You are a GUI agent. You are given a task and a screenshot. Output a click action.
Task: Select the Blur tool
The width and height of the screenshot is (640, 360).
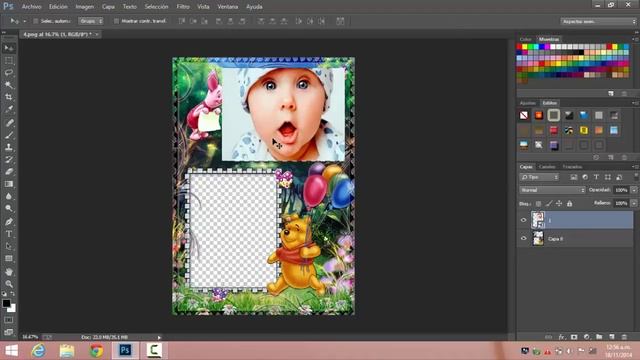tap(9, 196)
